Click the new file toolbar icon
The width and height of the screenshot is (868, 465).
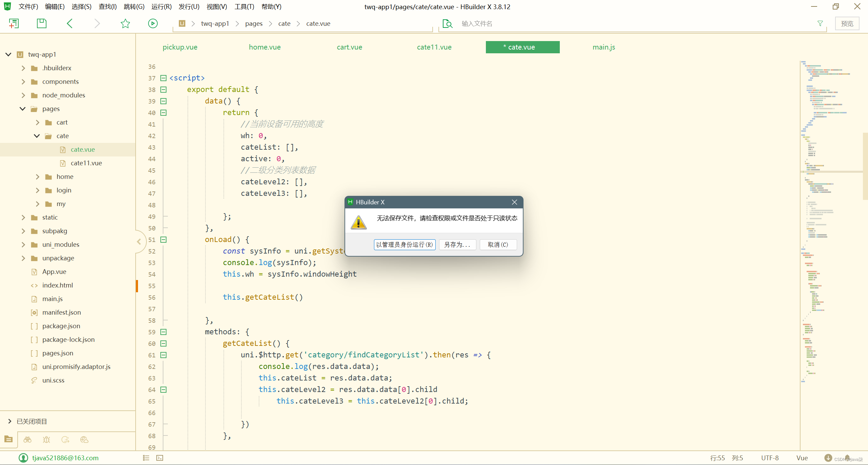click(x=14, y=23)
